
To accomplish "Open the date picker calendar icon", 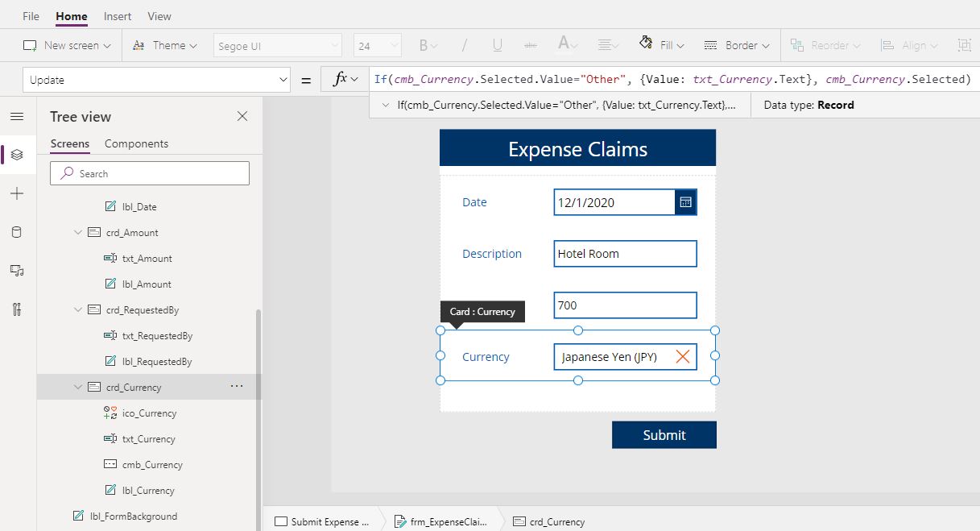I will click(x=685, y=202).
